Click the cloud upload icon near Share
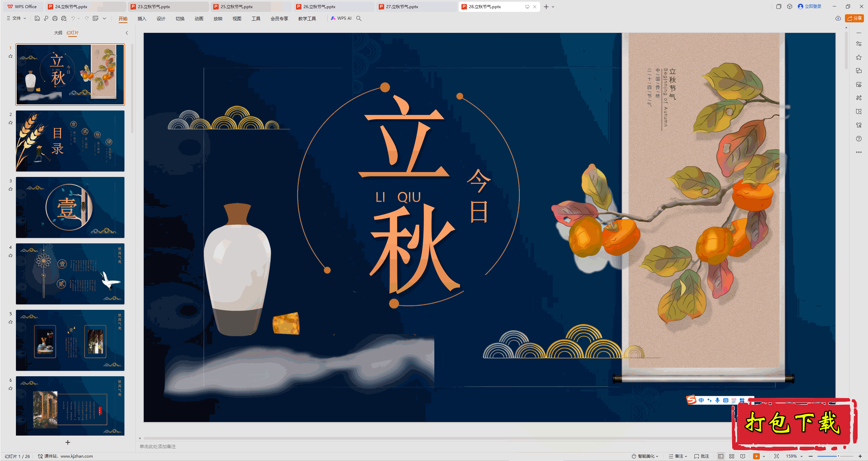 [x=838, y=18]
